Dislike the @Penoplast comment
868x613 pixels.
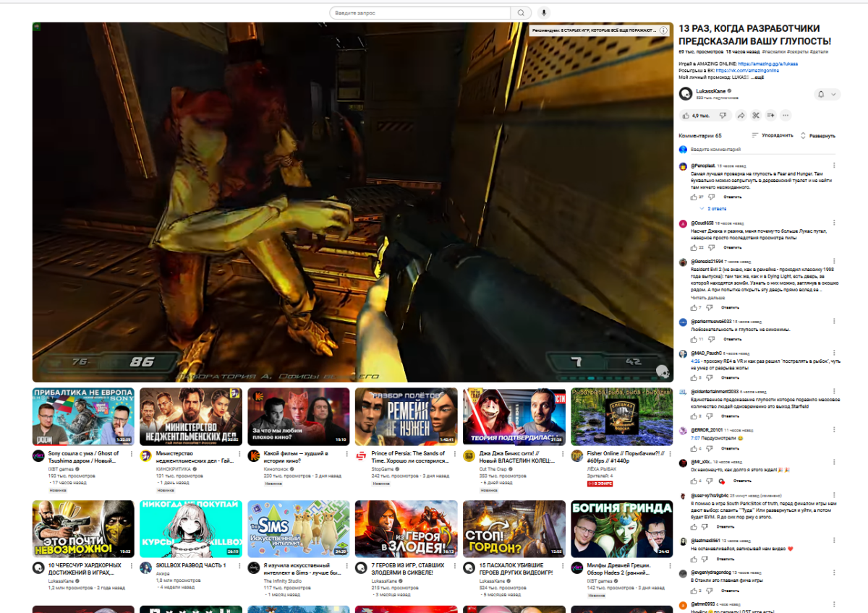(x=712, y=197)
